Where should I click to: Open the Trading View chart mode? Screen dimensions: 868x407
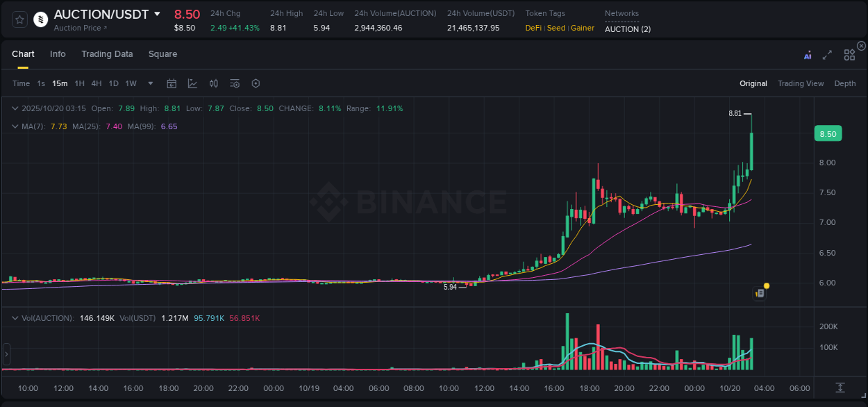(800, 83)
